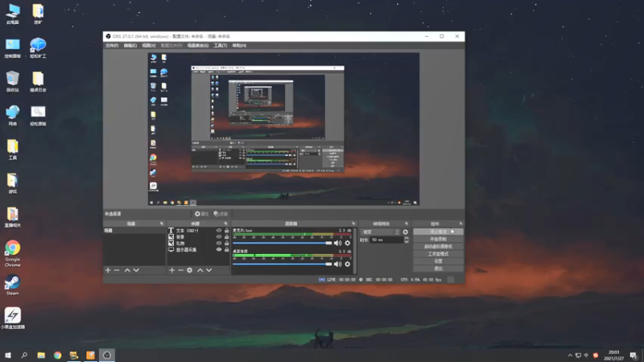Show hidden system tray icons (chevron)

pos(570,356)
